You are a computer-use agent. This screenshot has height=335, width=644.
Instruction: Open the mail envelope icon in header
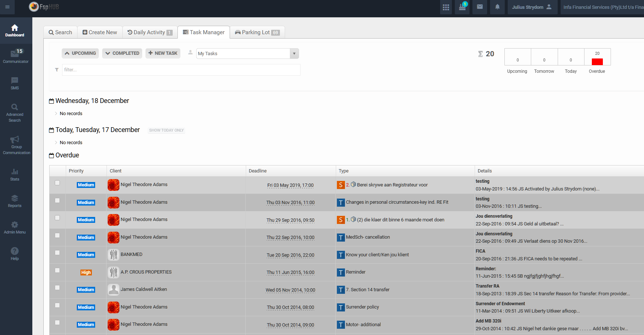click(x=480, y=7)
